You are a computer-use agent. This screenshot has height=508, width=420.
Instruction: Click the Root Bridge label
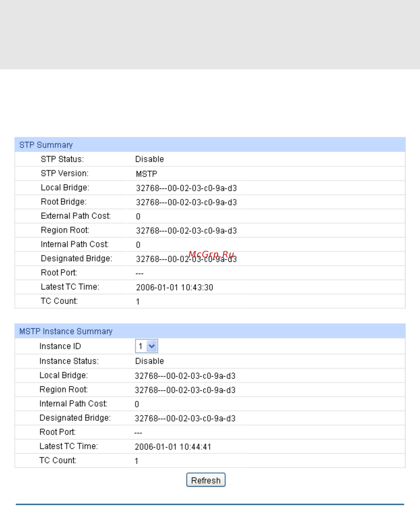point(64,201)
